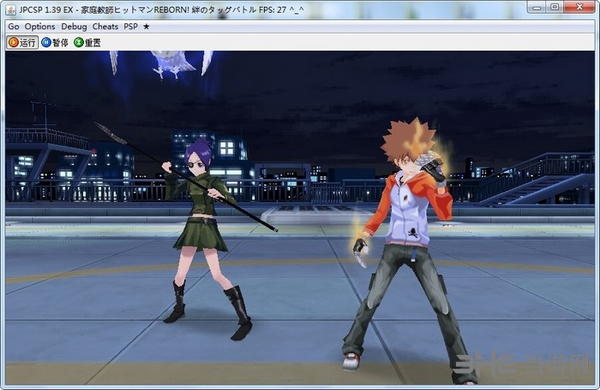Open the Debug menu
This screenshot has height=390, width=600.
pos(74,26)
